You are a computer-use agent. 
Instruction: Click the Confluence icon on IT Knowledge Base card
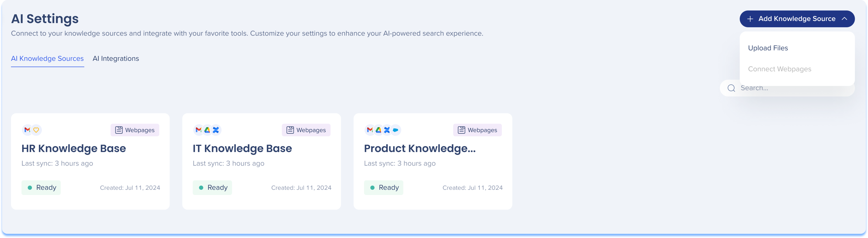click(216, 130)
